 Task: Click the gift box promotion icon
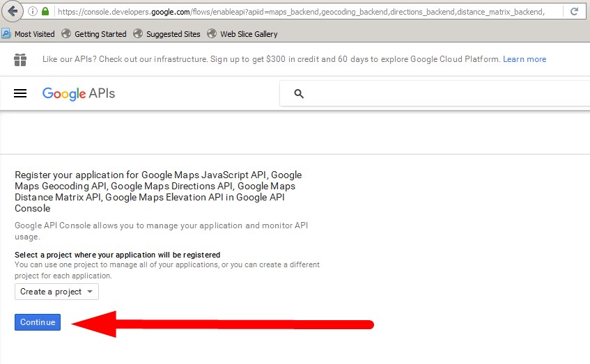(20, 59)
